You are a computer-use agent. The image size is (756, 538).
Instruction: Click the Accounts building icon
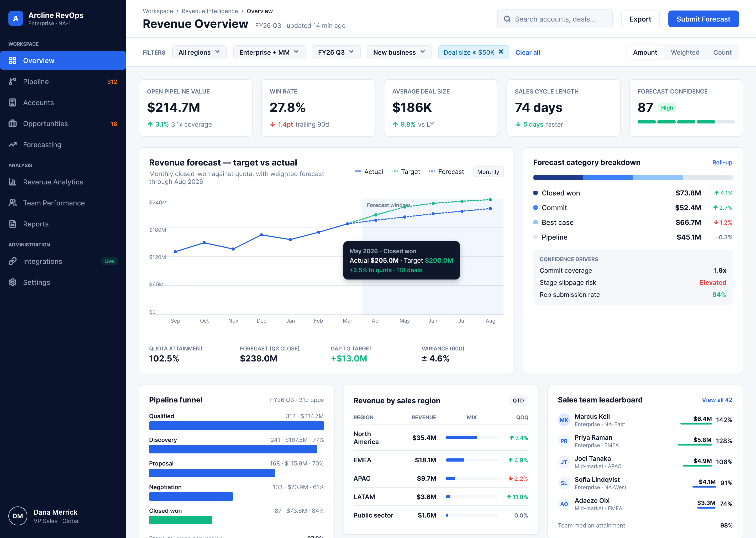(x=13, y=102)
